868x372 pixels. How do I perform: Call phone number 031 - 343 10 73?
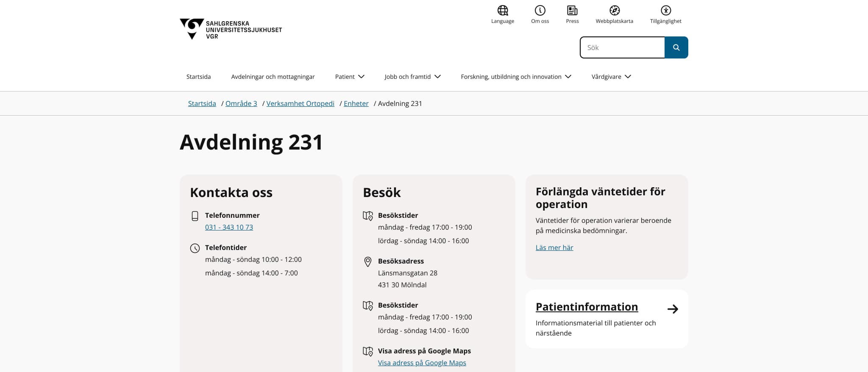[229, 227]
